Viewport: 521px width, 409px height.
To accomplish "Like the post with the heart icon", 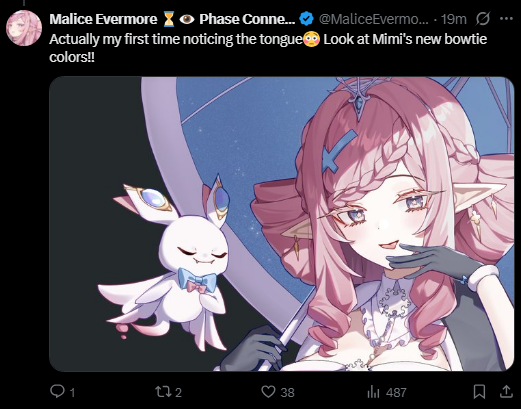I will (x=268, y=392).
